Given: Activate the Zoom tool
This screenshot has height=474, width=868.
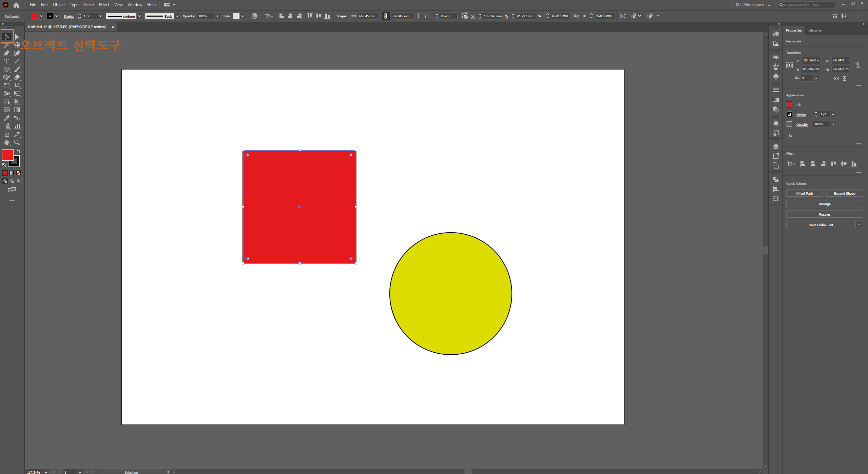Looking at the screenshot, I should 17,143.
